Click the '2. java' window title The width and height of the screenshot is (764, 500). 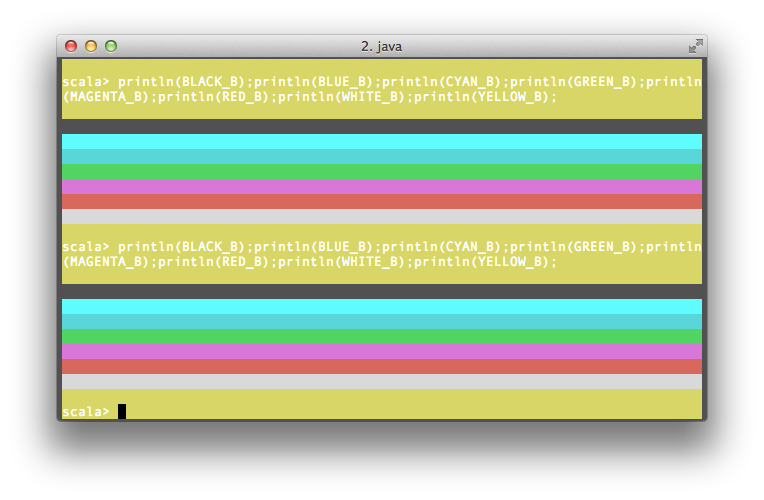click(x=382, y=47)
